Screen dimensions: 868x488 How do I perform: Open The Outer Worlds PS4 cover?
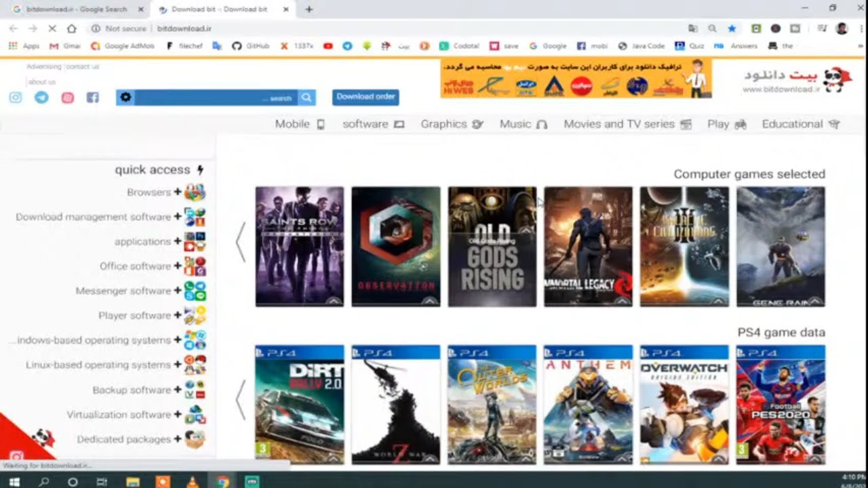(x=492, y=405)
